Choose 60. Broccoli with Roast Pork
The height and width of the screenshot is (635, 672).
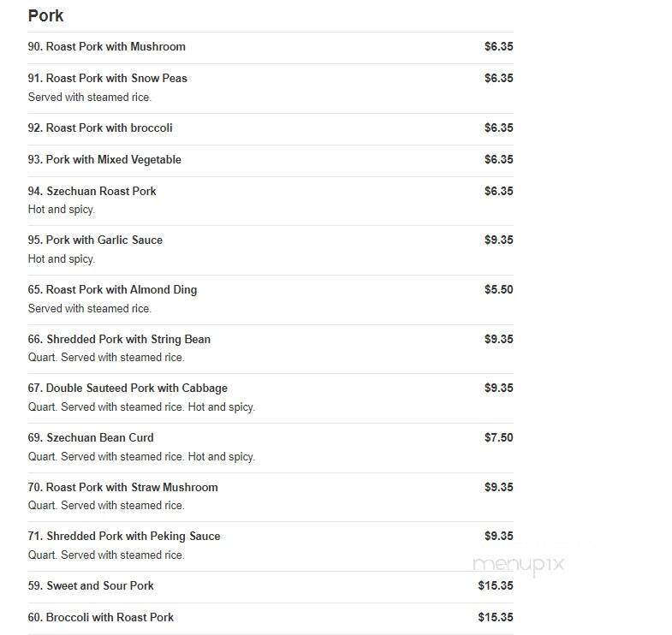(101, 617)
